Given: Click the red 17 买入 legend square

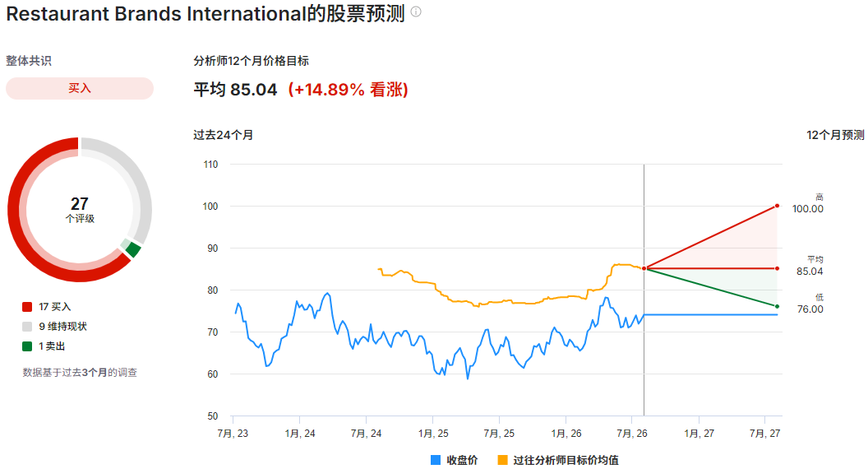Looking at the screenshot, I should click(27, 307).
